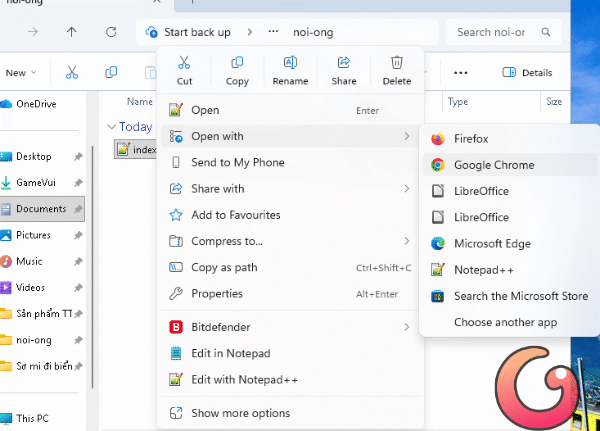Expand the Bitdefender submenu arrow
This screenshot has height=431, width=600.
pos(406,327)
